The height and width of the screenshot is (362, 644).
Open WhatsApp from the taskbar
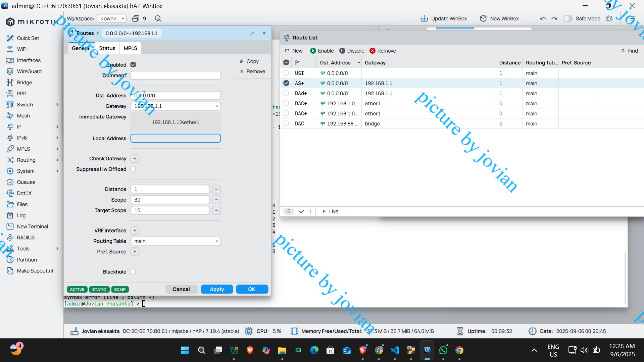443,351
